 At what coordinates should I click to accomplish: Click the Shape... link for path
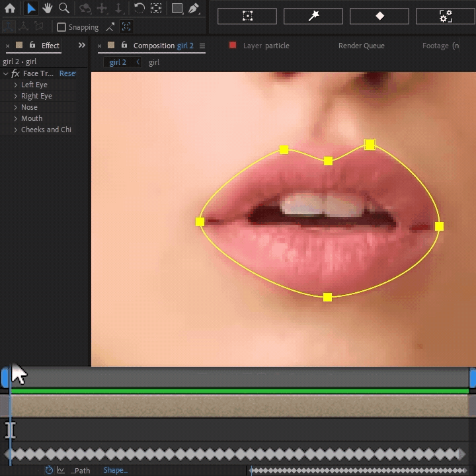click(115, 470)
